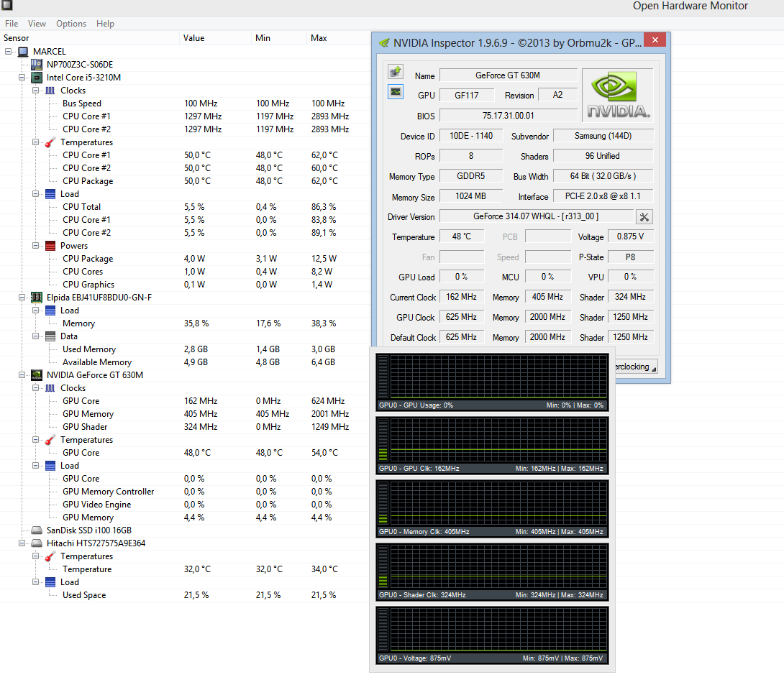Select the GPU Shader clock row
This screenshot has height=685, width=784.
185,427
